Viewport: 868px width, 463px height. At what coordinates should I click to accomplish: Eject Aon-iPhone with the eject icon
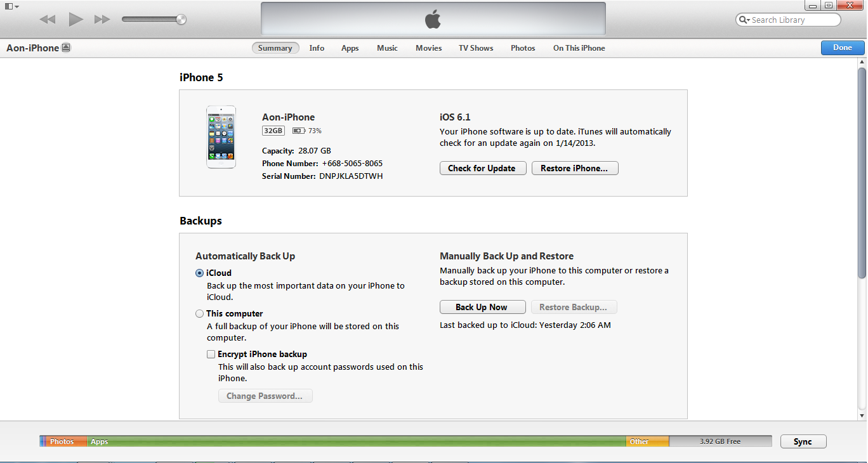66,48
